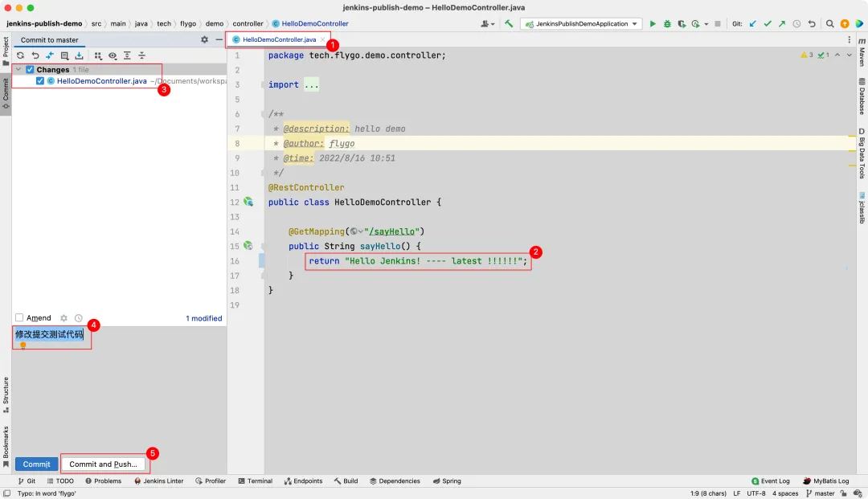Collapse the Changes tree node
This screenshot has width=868, height=499.
[x=18, y=70]
